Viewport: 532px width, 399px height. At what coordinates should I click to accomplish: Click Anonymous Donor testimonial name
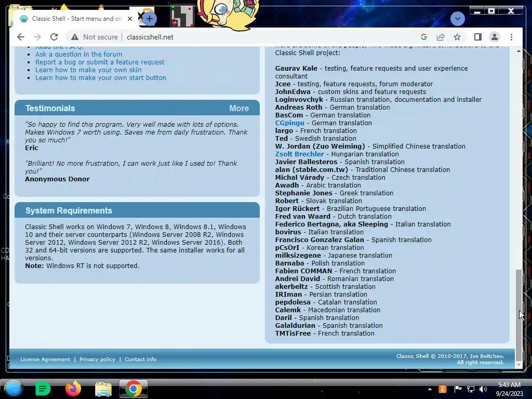(57, 179)
